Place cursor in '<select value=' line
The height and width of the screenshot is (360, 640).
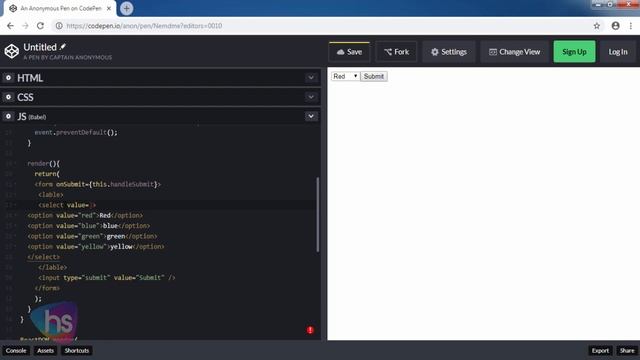(x=67, y=205)
